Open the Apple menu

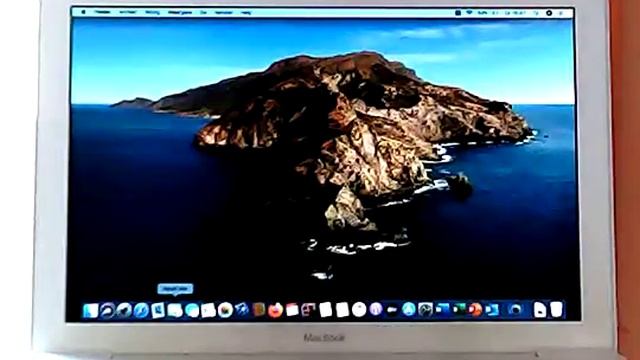pyautogui.click(x=84, y=12)
